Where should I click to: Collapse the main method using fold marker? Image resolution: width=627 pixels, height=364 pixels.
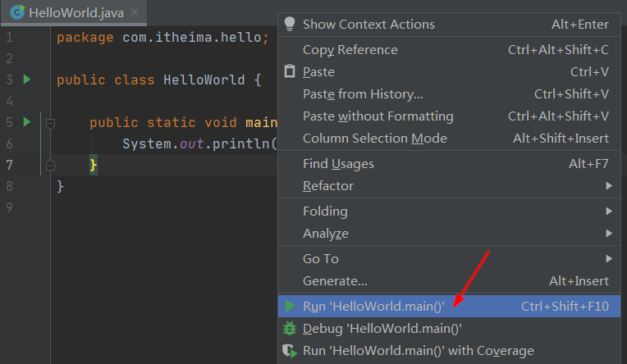point(50,123)
